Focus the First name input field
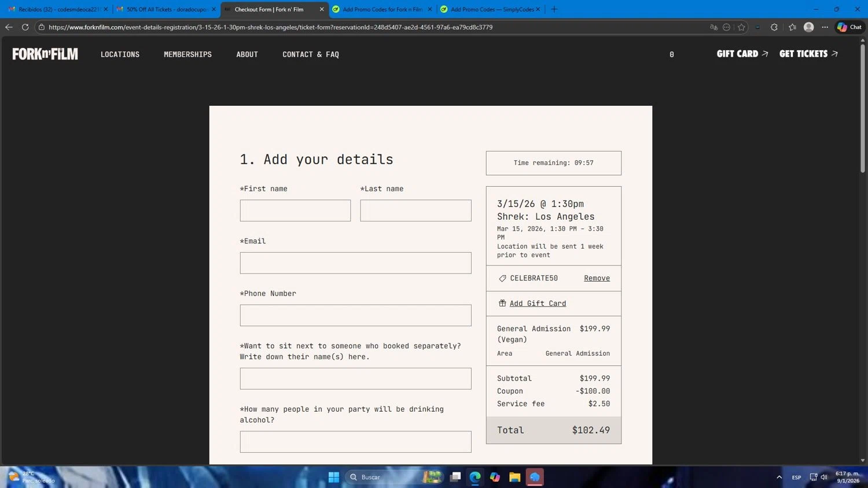The width and height of the screenshot is (868, 488). (x=295, y=210)
